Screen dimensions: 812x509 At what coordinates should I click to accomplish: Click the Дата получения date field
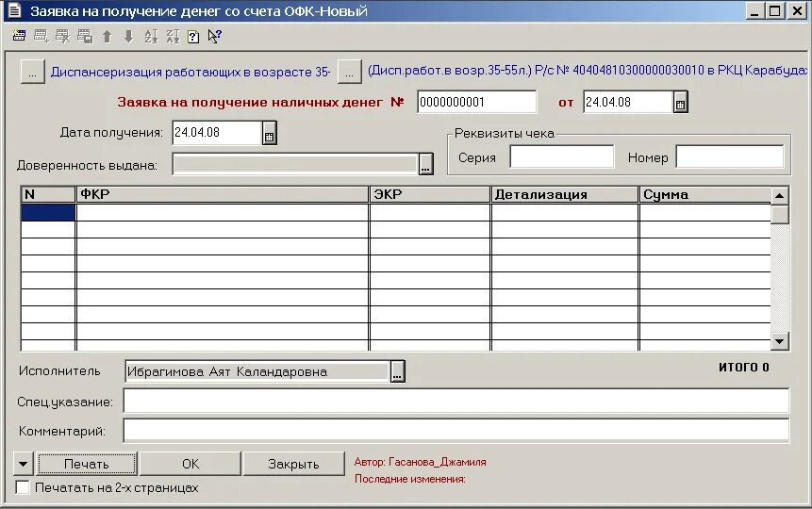(217, 133)
